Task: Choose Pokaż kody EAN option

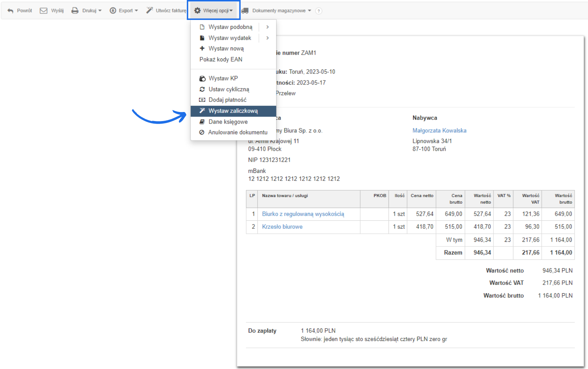Action: click(x=221, y=59)
